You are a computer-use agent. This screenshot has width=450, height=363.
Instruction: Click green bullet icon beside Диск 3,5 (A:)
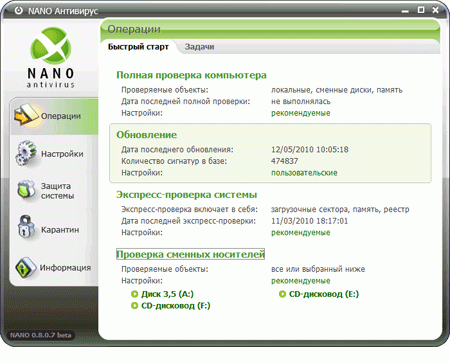click(134, 294)
